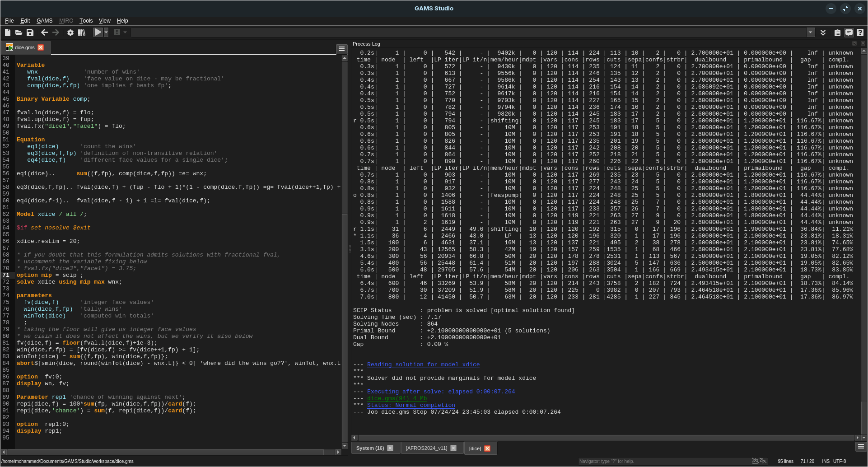
Task: Close the [dice] log tab
Action: (x=487, y=448)
